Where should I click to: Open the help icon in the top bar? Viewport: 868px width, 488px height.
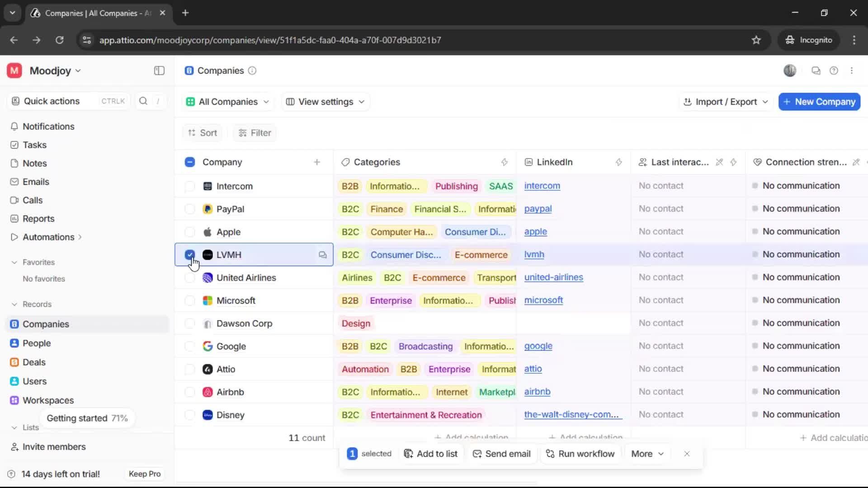click(x=834, y=70)
